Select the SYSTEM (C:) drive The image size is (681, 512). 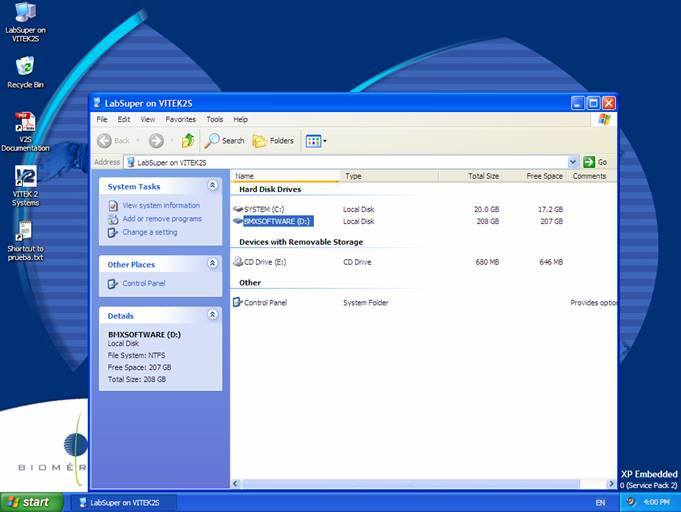259,209
